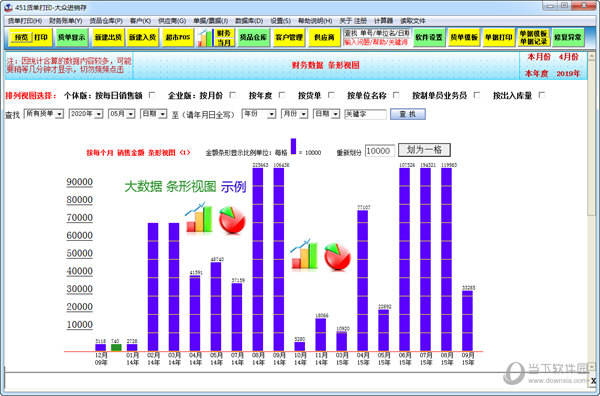Click the 本月份 4月份 text
This screenshot has height=396, width=600.
553,57
